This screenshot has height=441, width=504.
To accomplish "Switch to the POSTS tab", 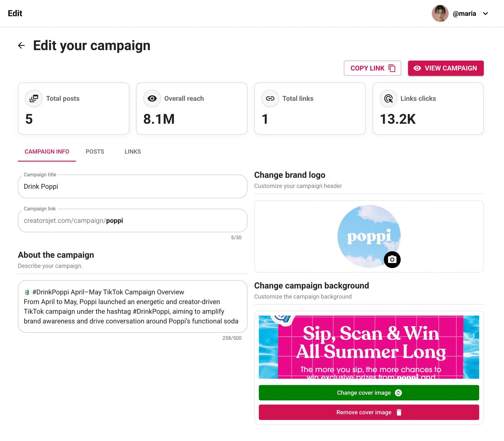I will [x=95, y=151].
